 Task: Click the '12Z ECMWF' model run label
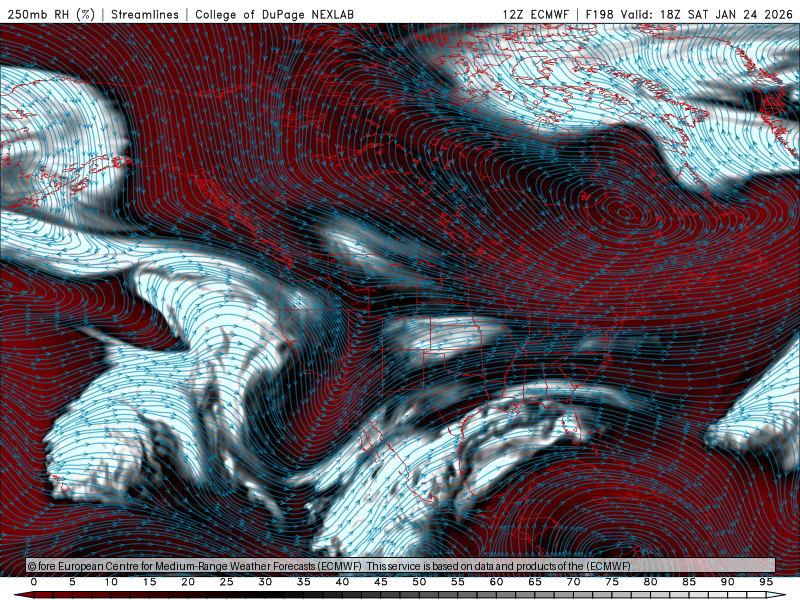click(x=535, y=14)
